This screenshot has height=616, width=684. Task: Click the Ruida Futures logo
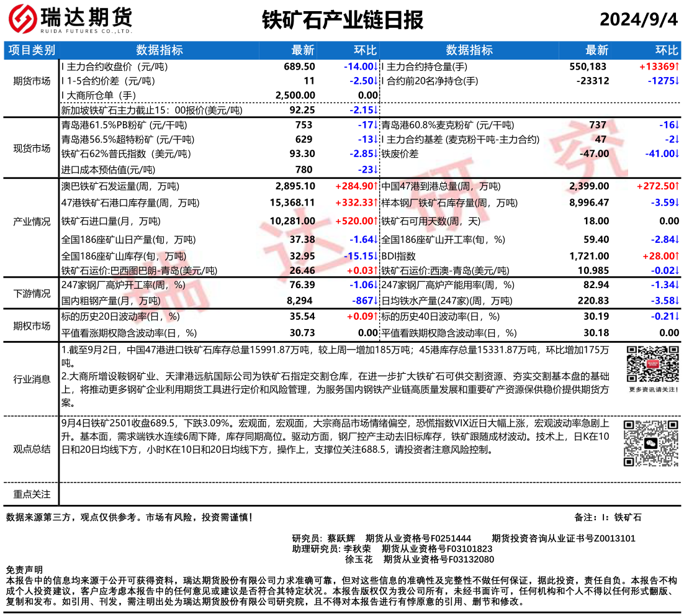coord(70,20)
